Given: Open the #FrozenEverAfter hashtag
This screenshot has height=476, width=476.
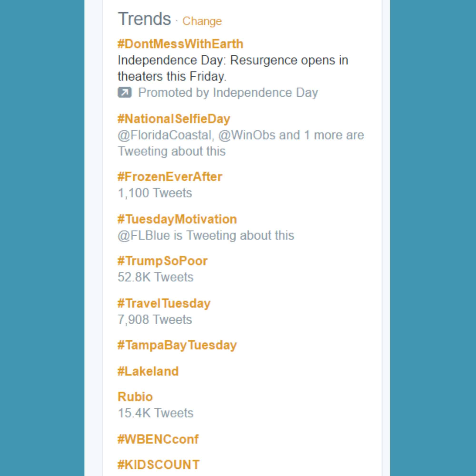Looking at the screenshot, I should point(170,177).
